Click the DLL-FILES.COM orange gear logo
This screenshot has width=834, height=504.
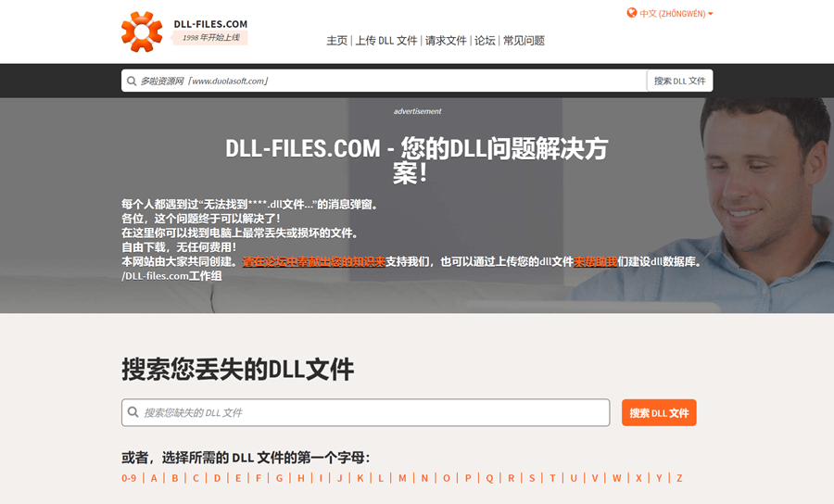pyautogui.click(x=142, y=31)
